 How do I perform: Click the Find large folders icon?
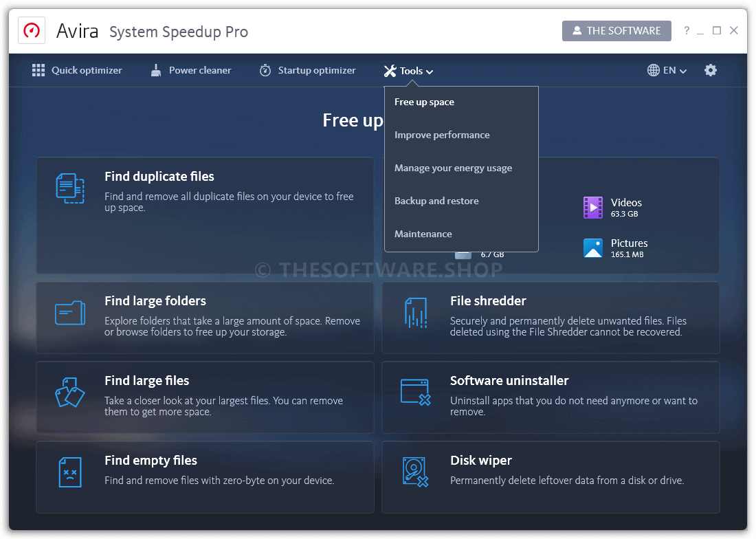point(70,313)
